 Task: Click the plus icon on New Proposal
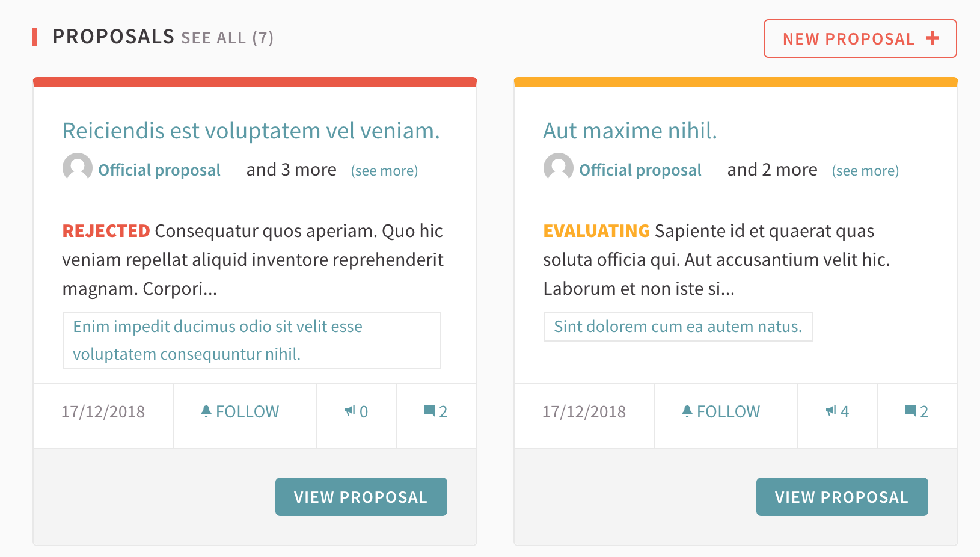932,38
